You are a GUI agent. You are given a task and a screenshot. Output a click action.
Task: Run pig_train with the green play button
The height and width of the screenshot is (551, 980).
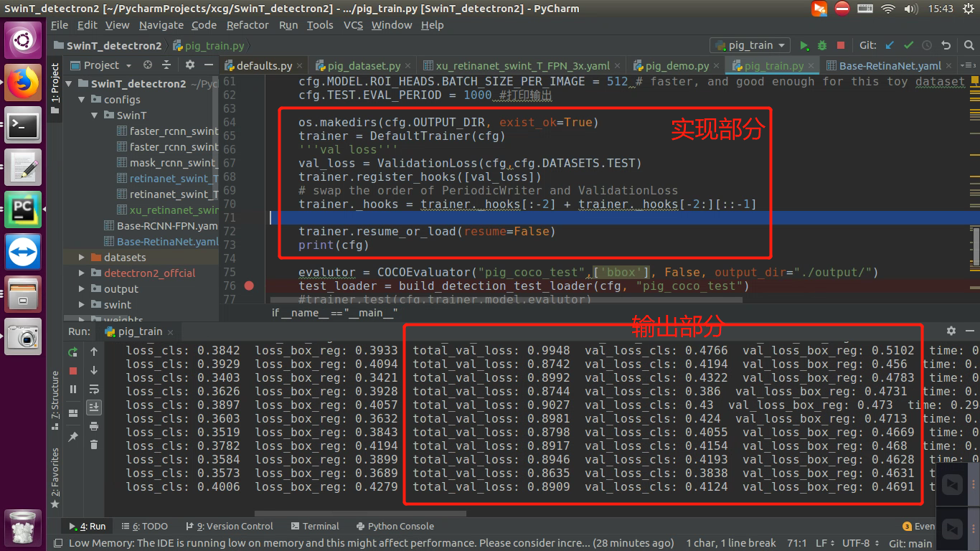click(x=804, y=45)
